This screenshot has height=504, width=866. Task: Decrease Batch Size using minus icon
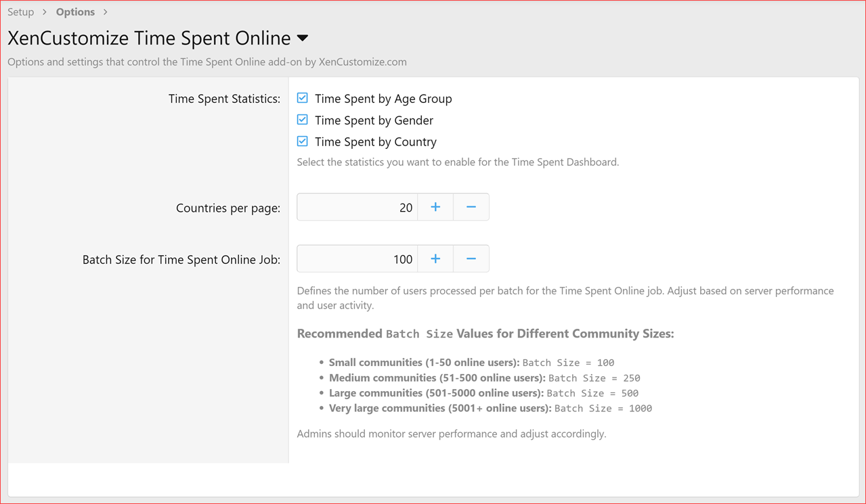point(471,258)
